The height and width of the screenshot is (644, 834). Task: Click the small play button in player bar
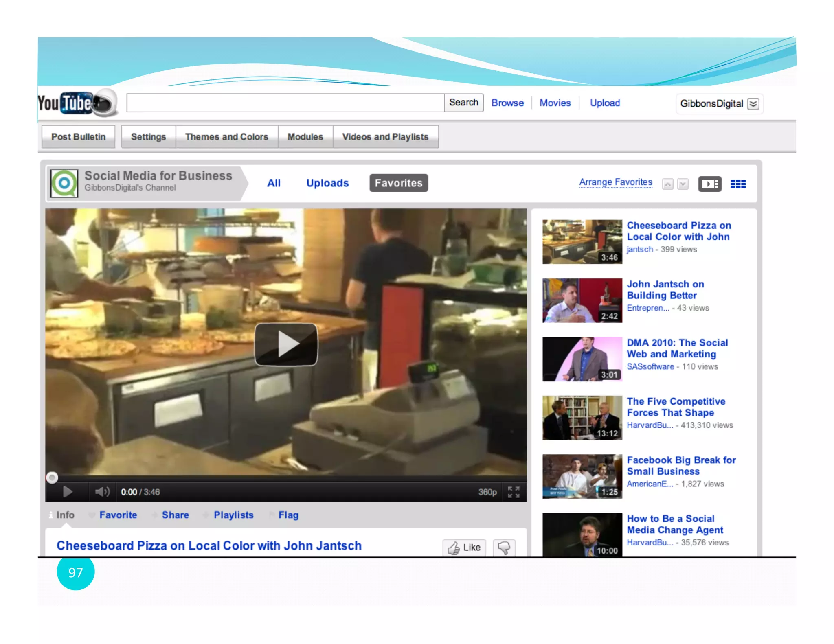pos(68,492)
